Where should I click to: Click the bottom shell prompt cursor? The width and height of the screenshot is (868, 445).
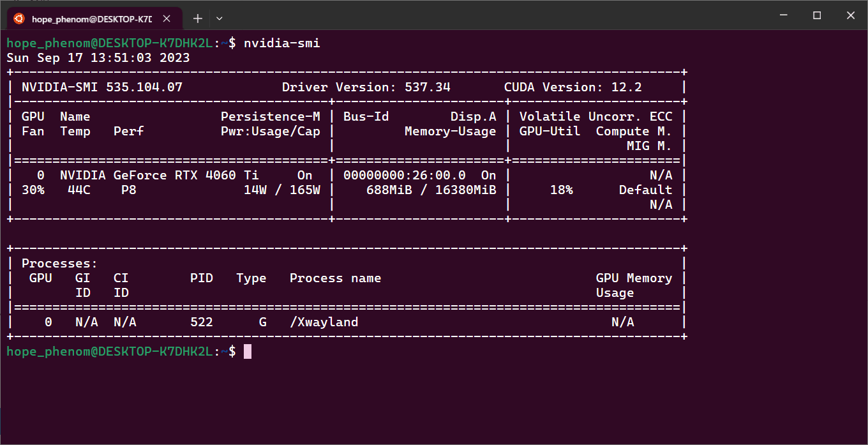[248, 352]
